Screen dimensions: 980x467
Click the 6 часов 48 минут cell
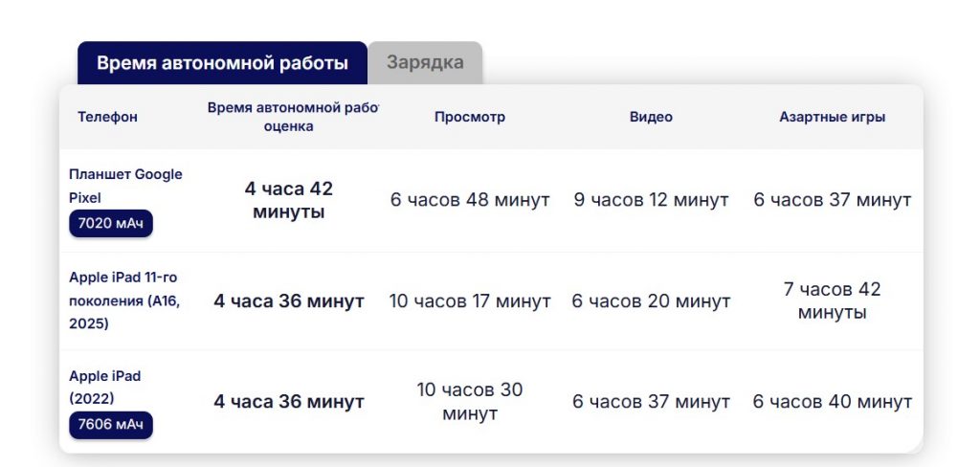click(x=470, y=200)
